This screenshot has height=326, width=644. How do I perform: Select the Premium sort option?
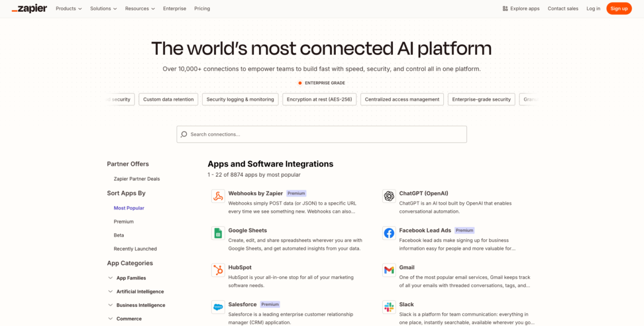coord(123,221)
